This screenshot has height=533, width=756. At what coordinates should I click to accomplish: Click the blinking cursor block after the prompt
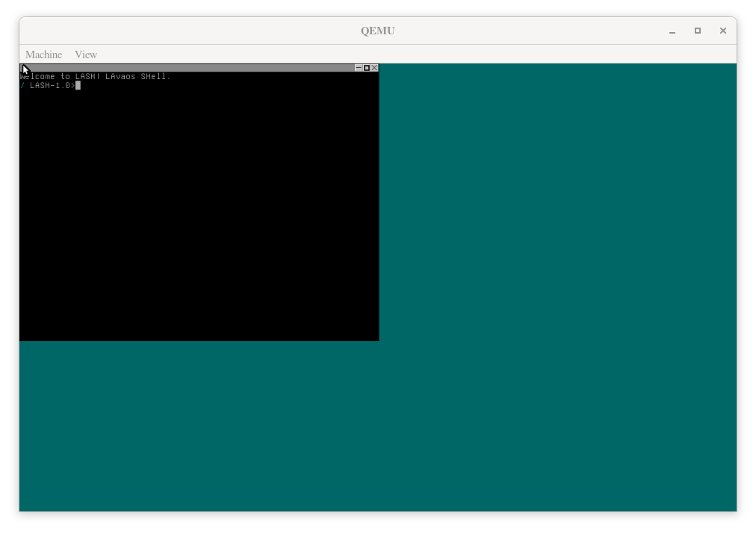[x=78, y=86]
